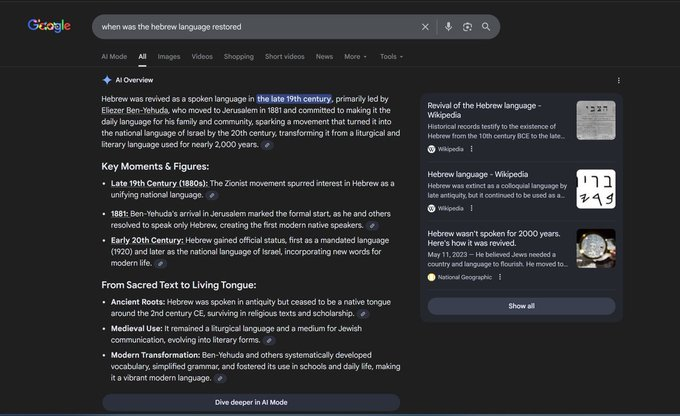Click 'From Sacred Text to Living Tongue:' heading

(x=179, y=285)
